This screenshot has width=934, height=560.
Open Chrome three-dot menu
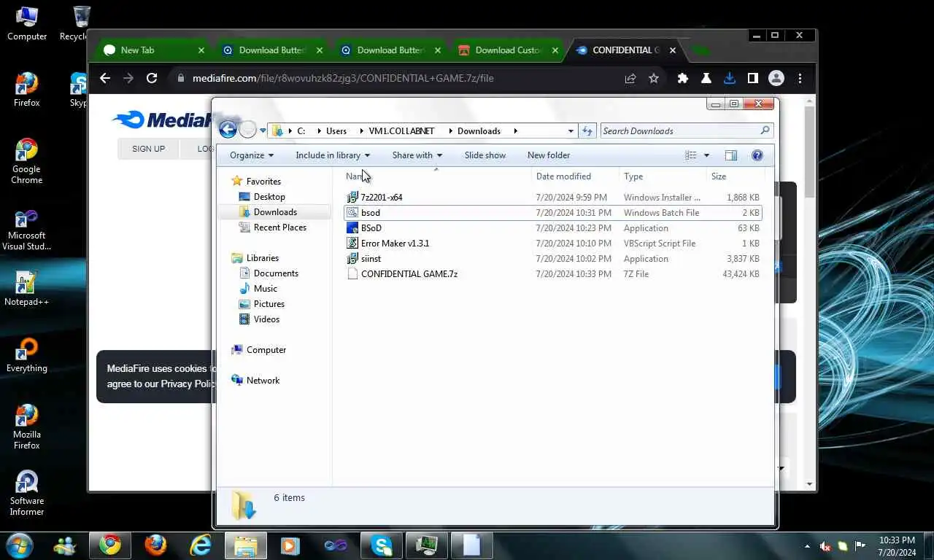[x=800, y=78]
